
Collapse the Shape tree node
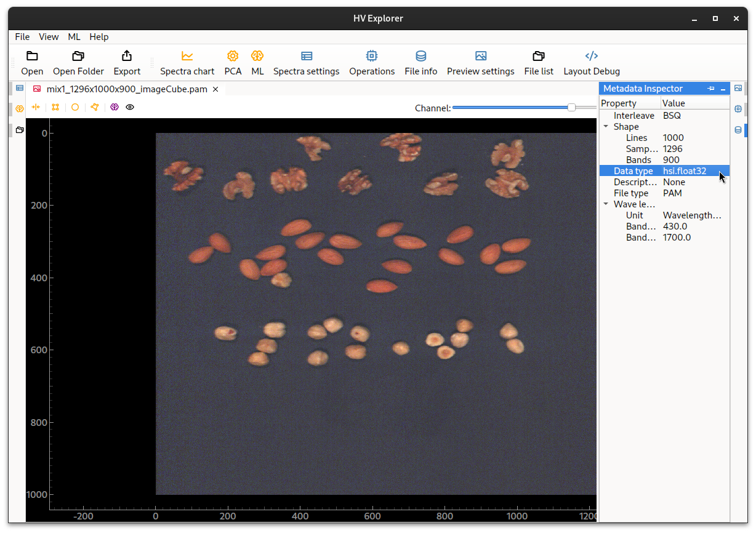click(x=606, y=127)
